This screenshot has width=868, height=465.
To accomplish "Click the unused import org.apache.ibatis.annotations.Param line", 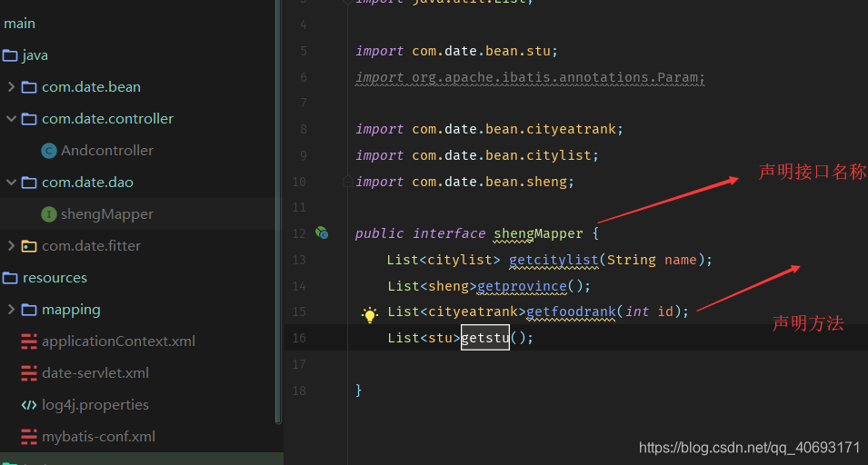I will coord(530,77).
